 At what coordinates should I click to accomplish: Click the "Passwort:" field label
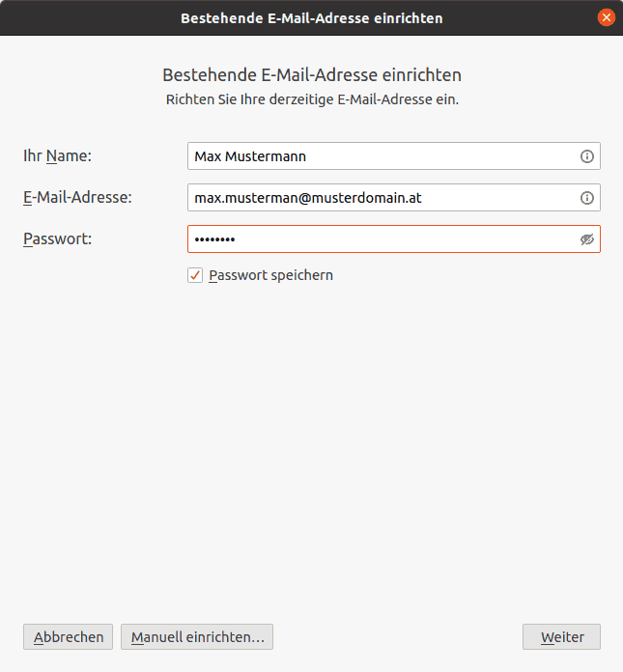coord(57,238)
